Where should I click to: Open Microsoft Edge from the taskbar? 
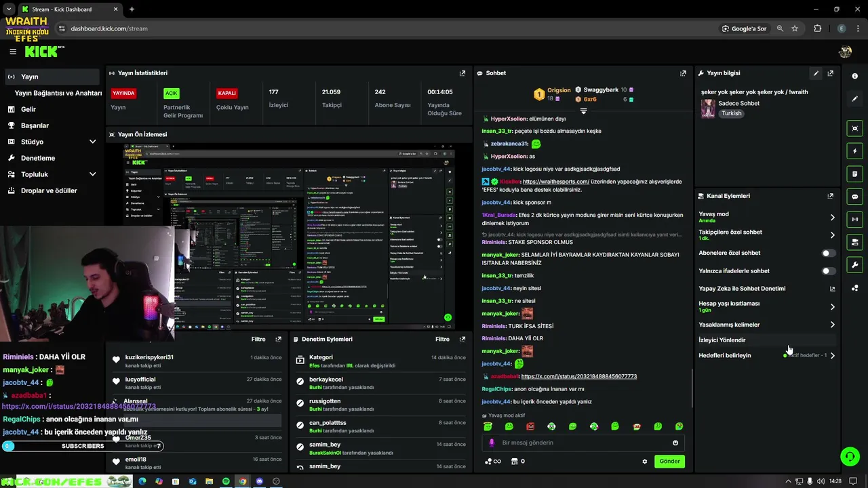pyautogui.click(x=142, y=481)
